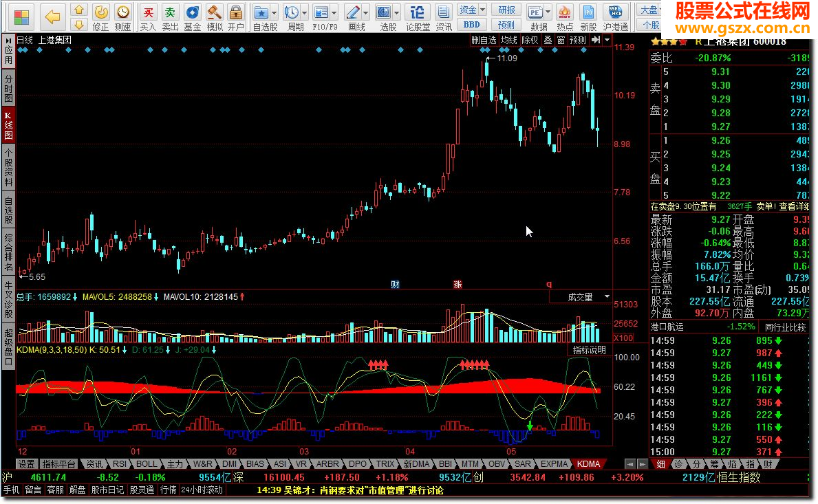The width and height of the screenshot is (818, 504).
Task: Click the 周期 period clock icon
Action: [291, 12]
